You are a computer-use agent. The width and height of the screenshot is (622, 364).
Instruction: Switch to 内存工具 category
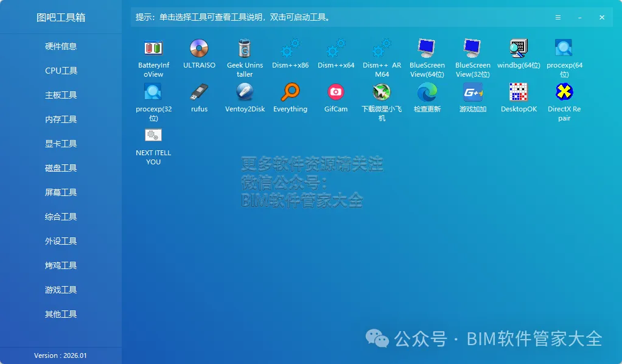pos(61,119)
